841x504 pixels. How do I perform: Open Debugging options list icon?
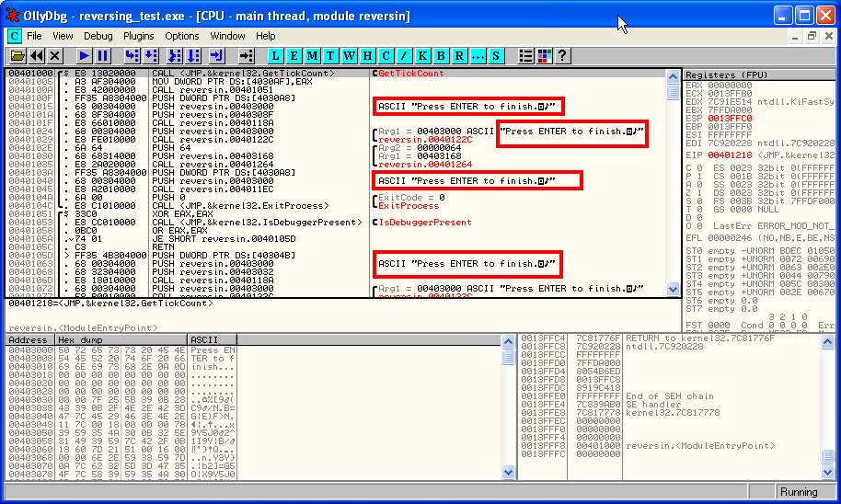tap(525, 56)
